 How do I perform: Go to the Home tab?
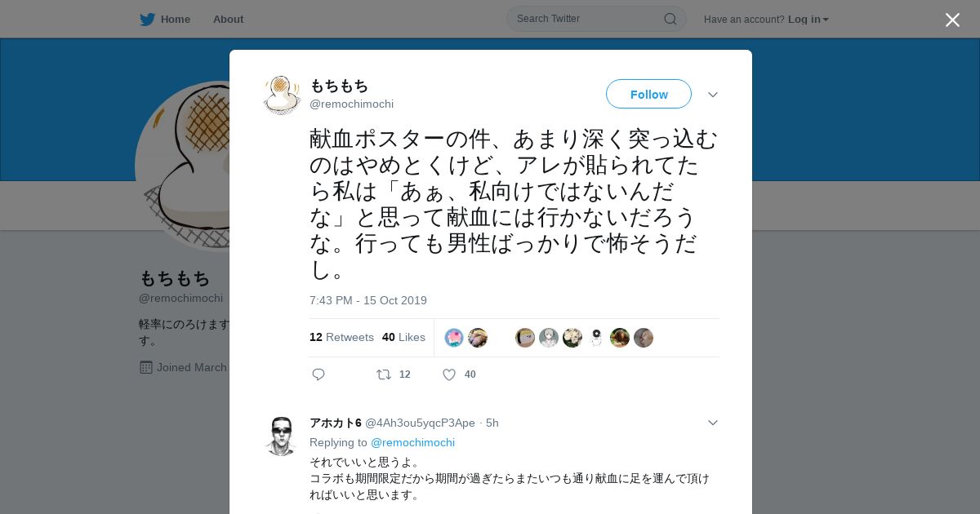(166, 20)
